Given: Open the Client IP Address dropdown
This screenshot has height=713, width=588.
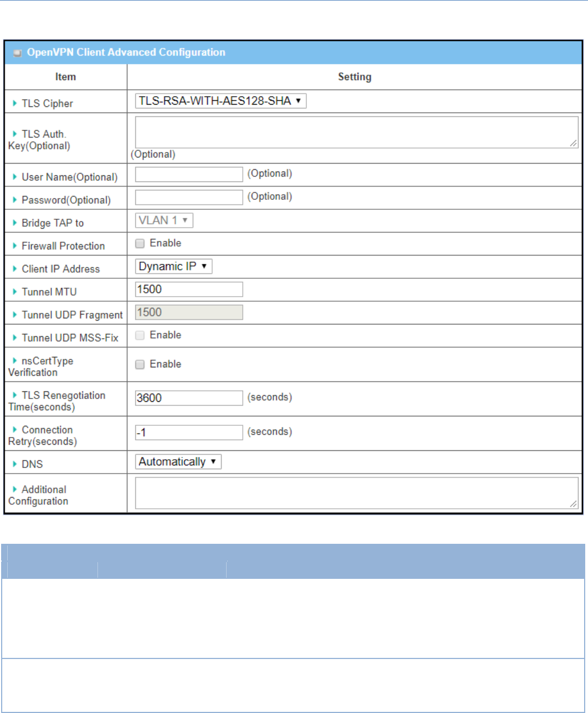Looking at the screenshot, I should pyautogui.click(x=174, y=266).
